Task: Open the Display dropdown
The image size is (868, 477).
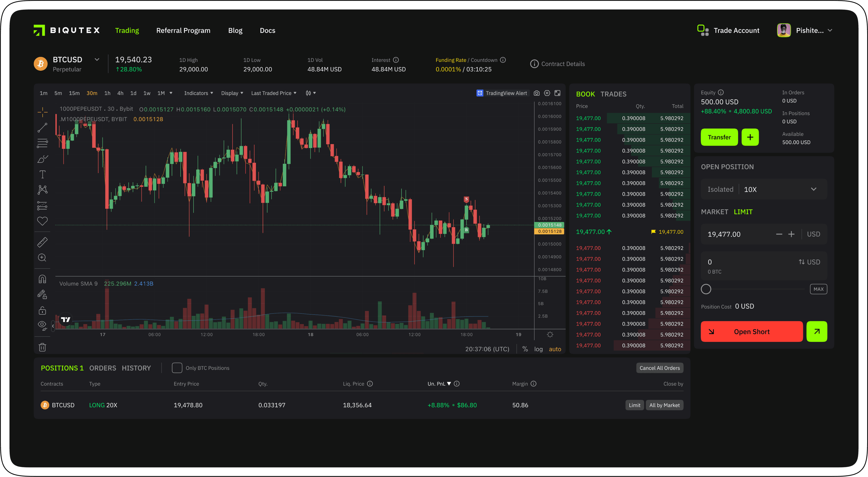Action: (232, 93)
